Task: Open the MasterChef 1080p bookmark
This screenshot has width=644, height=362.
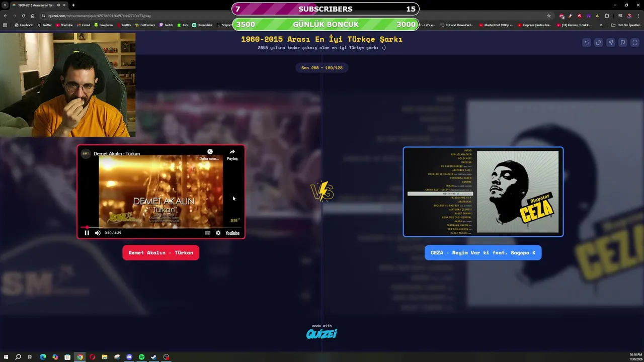Action: pyautogui.click(x=496, y=25)
